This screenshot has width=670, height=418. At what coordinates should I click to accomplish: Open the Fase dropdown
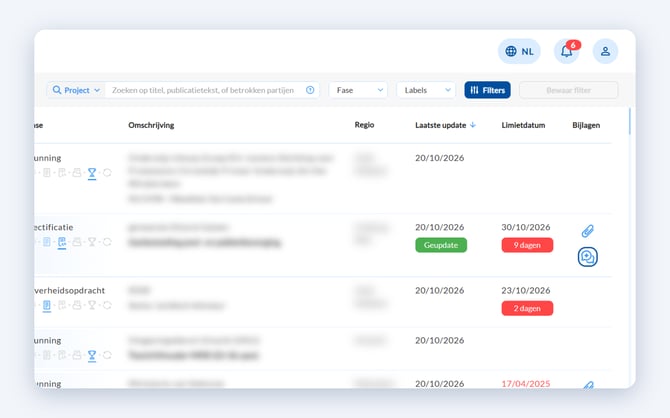(x=358, y=90)
